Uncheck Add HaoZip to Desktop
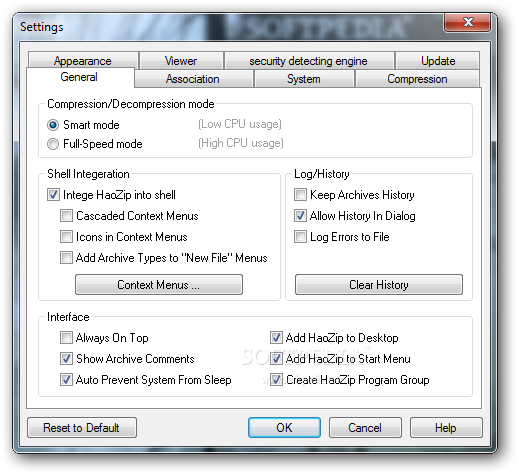This screenshot has height=474, width=518. (x=276, y=338)
